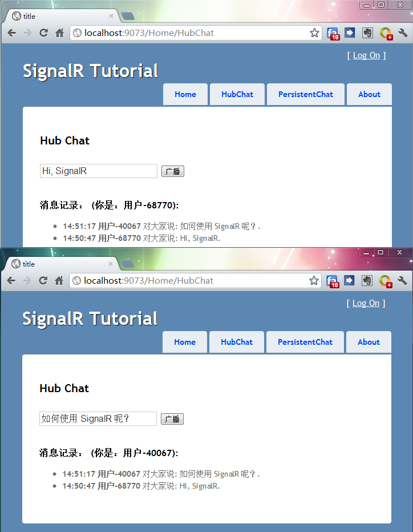This screenshot has width=413, height=532.
Task: Click the Log On link in bottom page
Action: 366,303
